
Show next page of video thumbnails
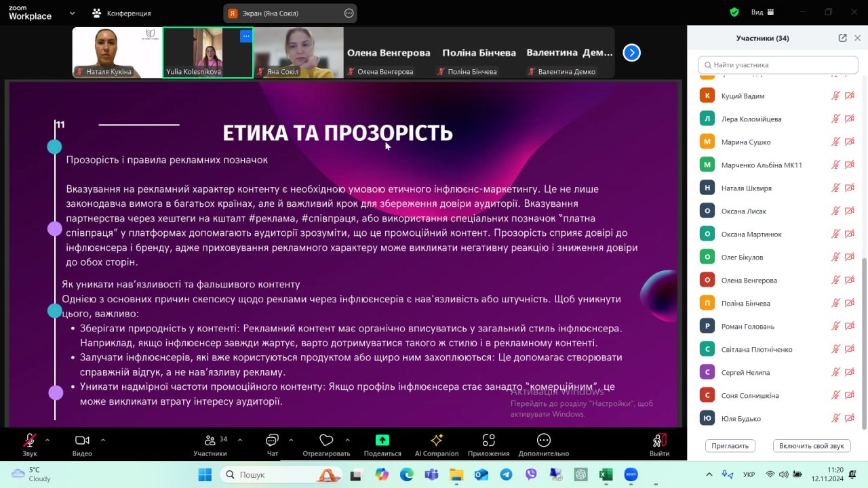click(631, 52)
